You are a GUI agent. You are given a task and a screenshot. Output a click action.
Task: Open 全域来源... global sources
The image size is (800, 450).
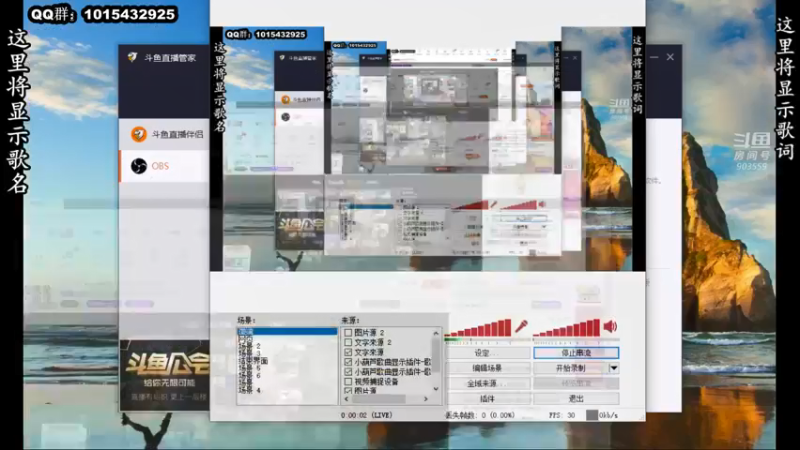[487, 383]
